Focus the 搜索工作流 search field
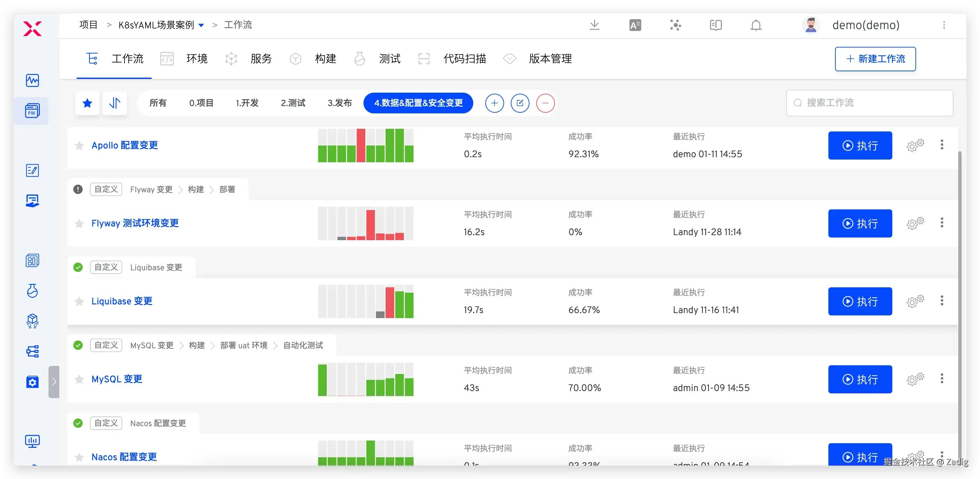 point(869,103)
